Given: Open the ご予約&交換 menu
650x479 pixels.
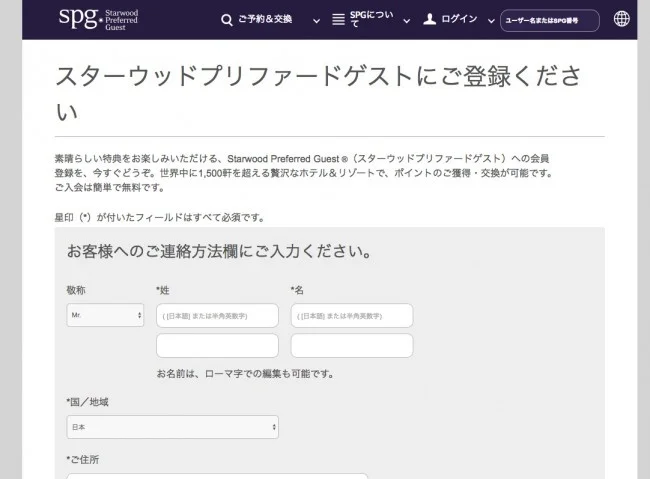Looking at the screenshot, I should click(x=265, y=19).
